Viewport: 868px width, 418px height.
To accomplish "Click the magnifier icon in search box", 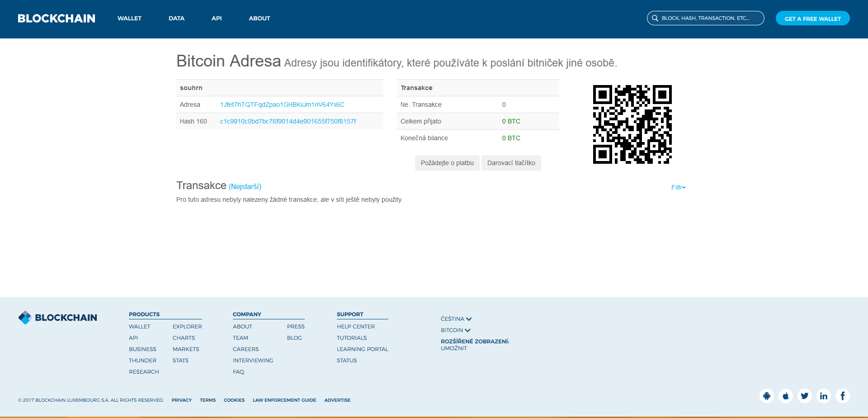I will pos(655,18).
